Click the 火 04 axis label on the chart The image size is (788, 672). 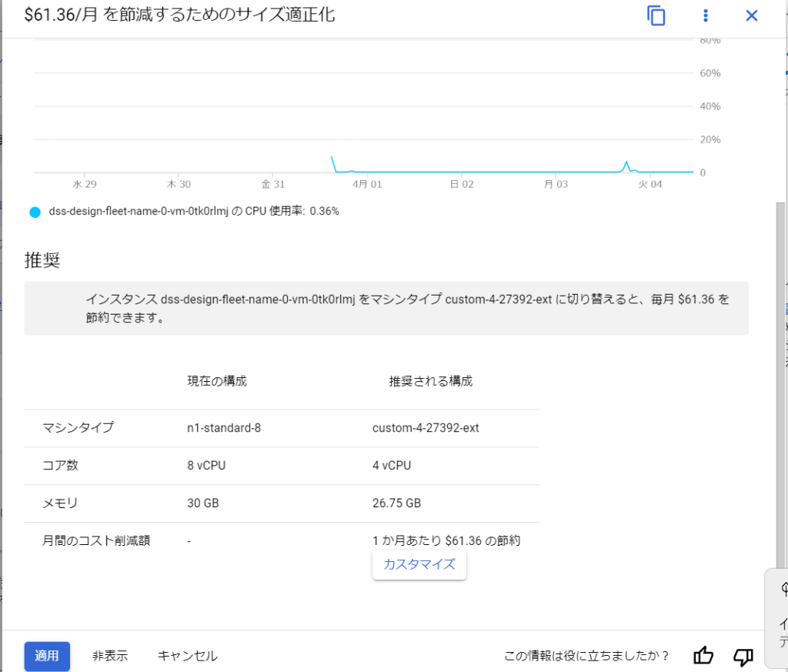(x=649, y=184)
